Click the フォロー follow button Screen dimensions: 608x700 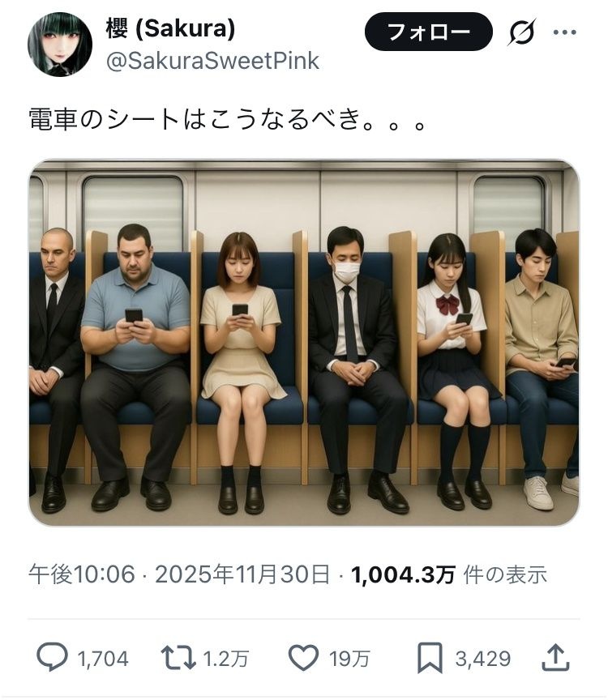[428, 32]
